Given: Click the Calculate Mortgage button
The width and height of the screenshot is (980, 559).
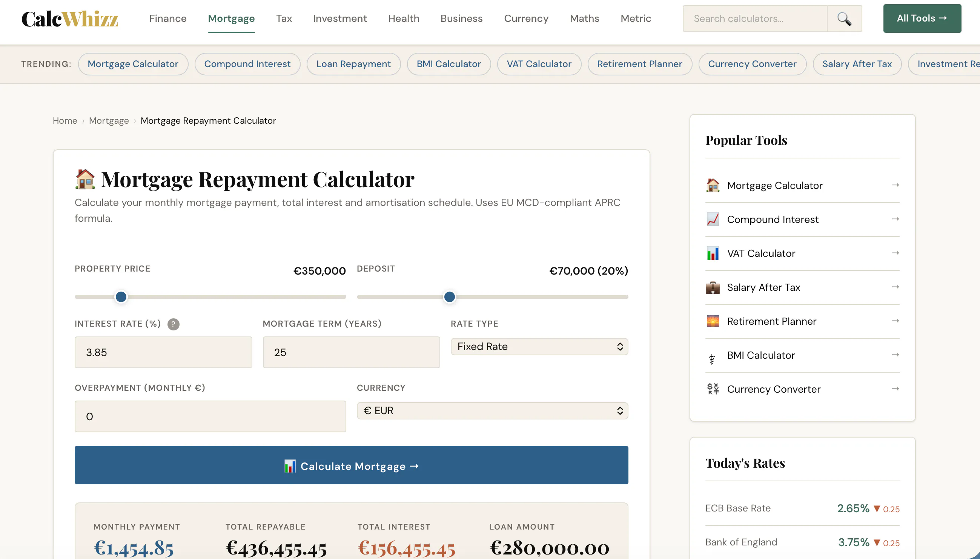Looking at the screenshot, I should tap(351, 465).
